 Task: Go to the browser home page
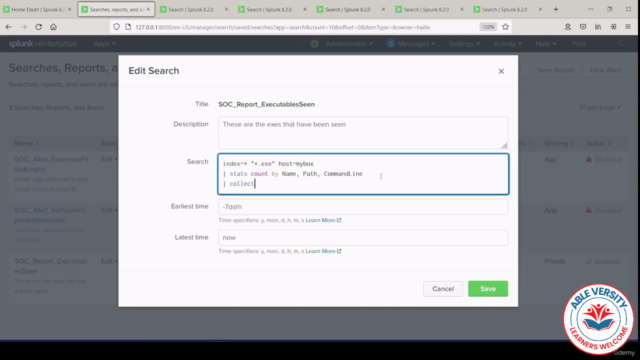click(x=53, y=27)
